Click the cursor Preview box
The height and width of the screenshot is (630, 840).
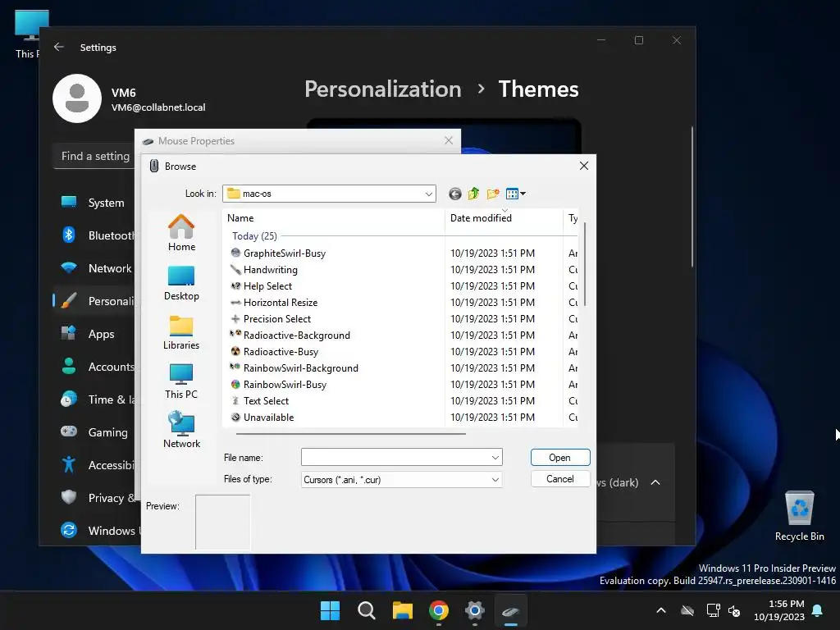[222, 522]
